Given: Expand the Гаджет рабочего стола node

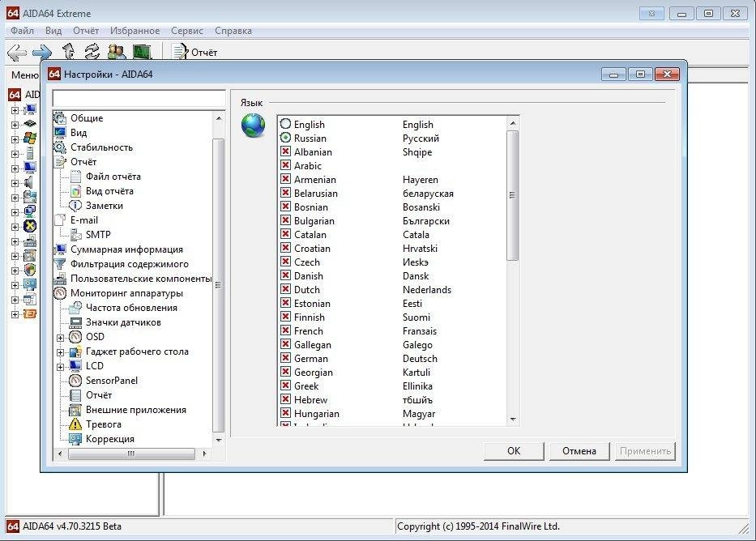Looking at the screenshot, I should [x=61, y=352].
